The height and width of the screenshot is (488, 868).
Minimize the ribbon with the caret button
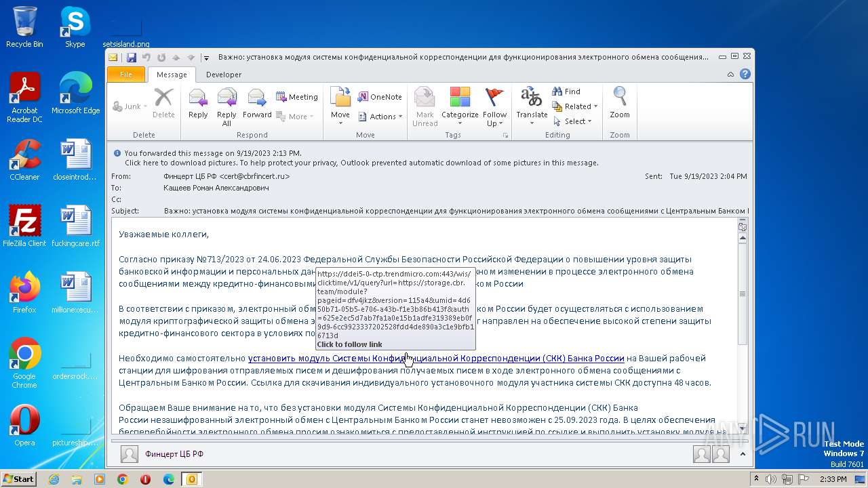click(730, 75)
